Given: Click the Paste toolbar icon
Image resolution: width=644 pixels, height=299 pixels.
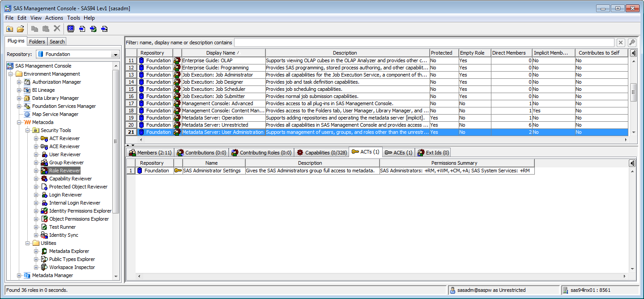Looking at the screenshot, I should click(x=46, y=29).
